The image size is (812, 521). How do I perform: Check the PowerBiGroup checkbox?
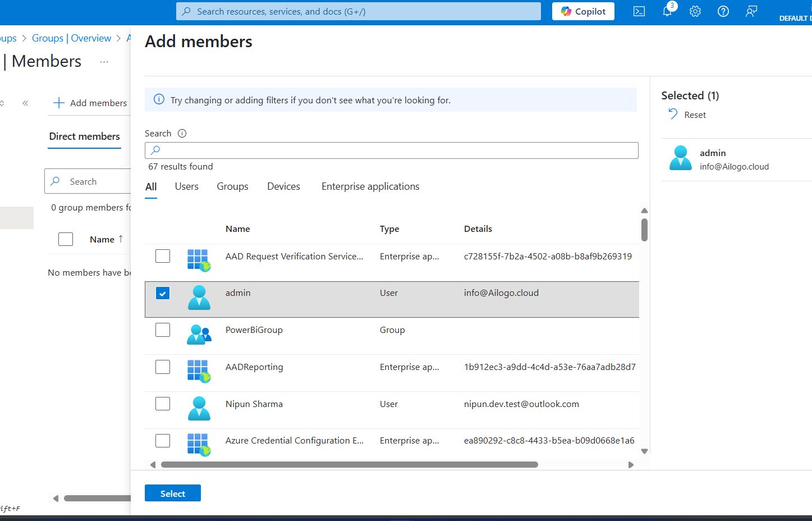point(163,330)
